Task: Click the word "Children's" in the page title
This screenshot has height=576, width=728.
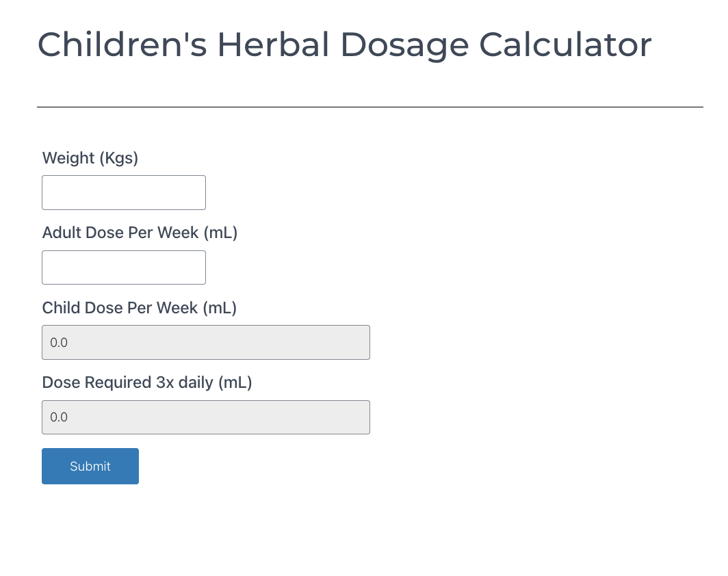Action: click(121, 44)
